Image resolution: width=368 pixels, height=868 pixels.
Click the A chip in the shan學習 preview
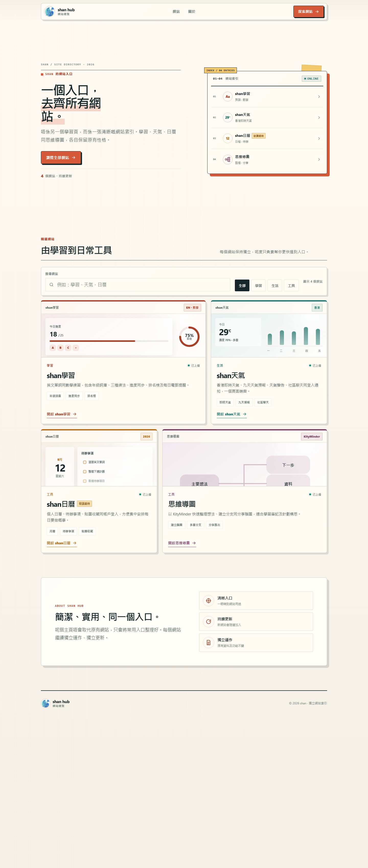53,348
